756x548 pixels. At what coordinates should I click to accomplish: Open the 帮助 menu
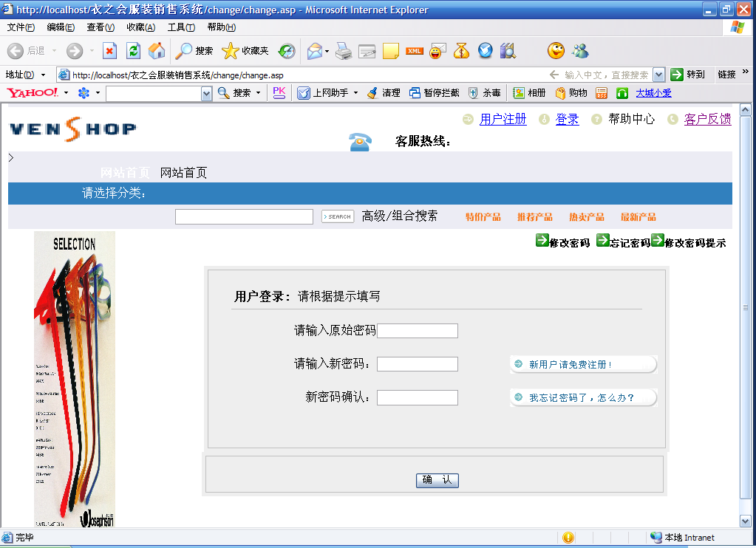[x=221, y=27]
